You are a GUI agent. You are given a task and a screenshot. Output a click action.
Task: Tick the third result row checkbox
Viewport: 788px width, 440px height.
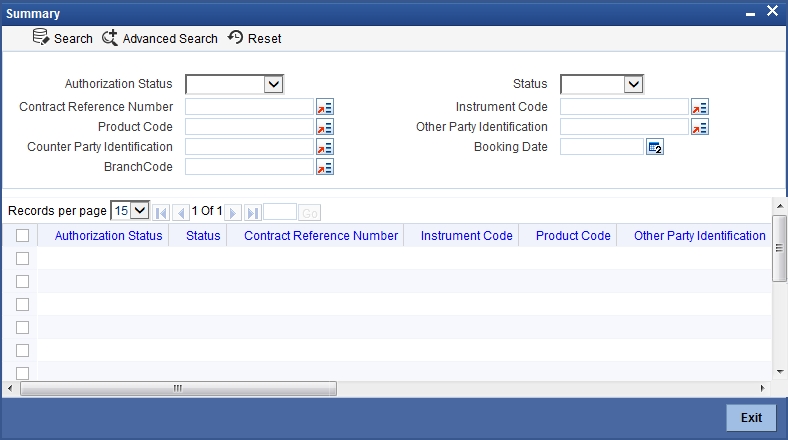click(23, 304)
